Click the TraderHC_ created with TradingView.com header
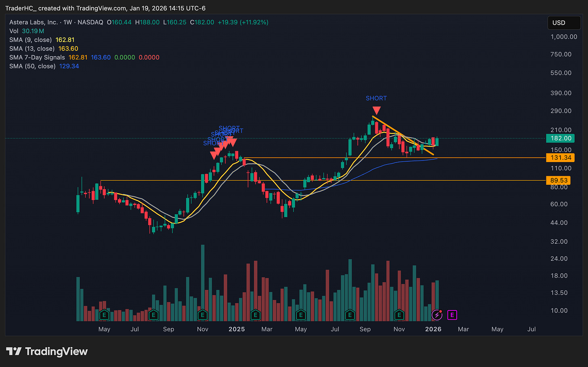Screen dimensions: 588x367 tap(105, 8)
